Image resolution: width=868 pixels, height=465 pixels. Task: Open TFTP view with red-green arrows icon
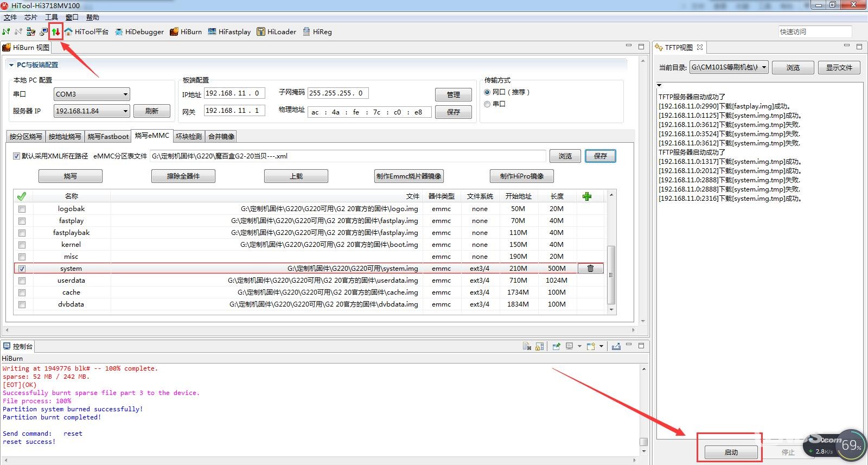56,31
